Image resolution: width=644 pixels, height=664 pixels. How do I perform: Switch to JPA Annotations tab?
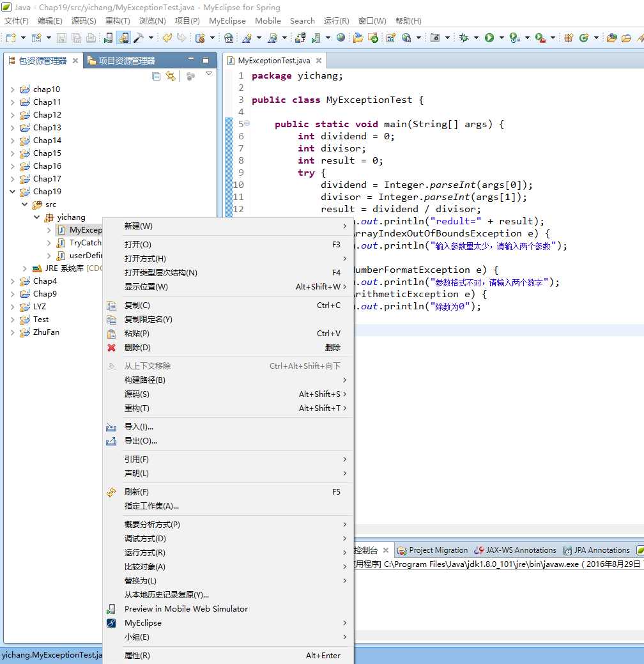point(597,550)
